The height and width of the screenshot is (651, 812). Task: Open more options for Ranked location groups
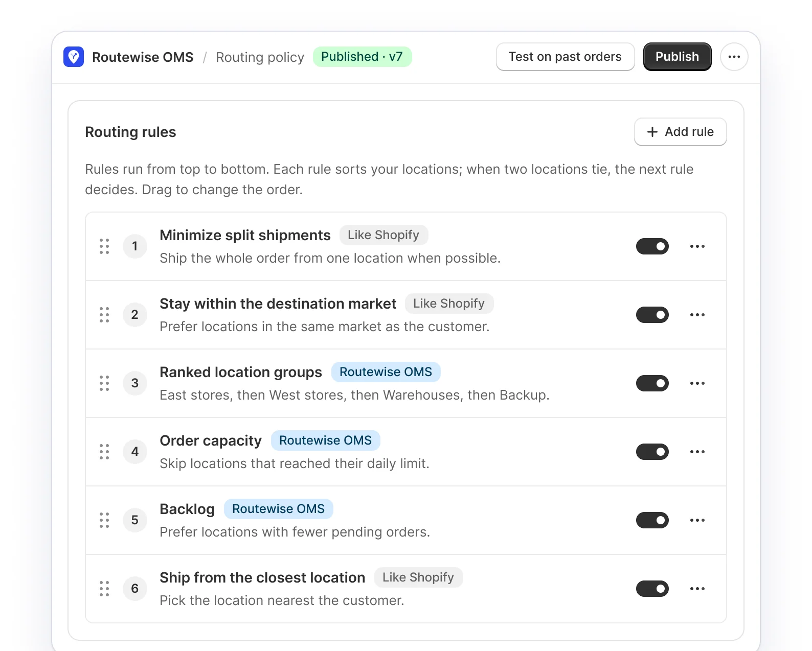[697, 383]
